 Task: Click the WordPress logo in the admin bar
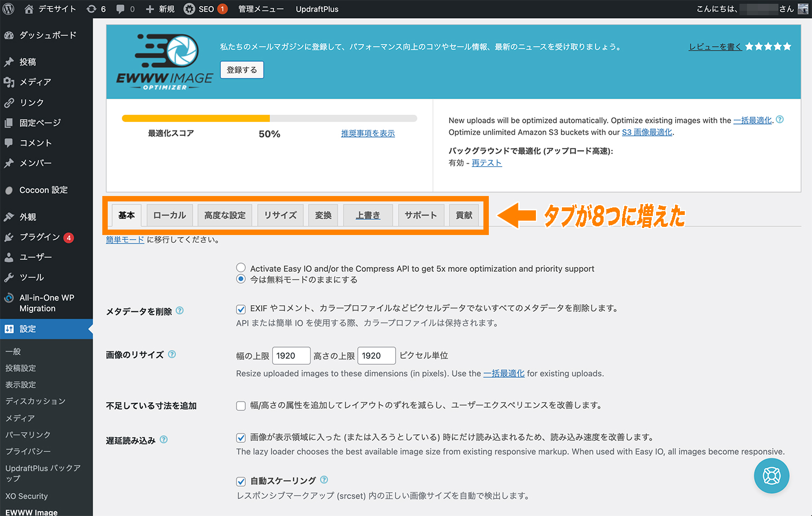tap(8, 9)
